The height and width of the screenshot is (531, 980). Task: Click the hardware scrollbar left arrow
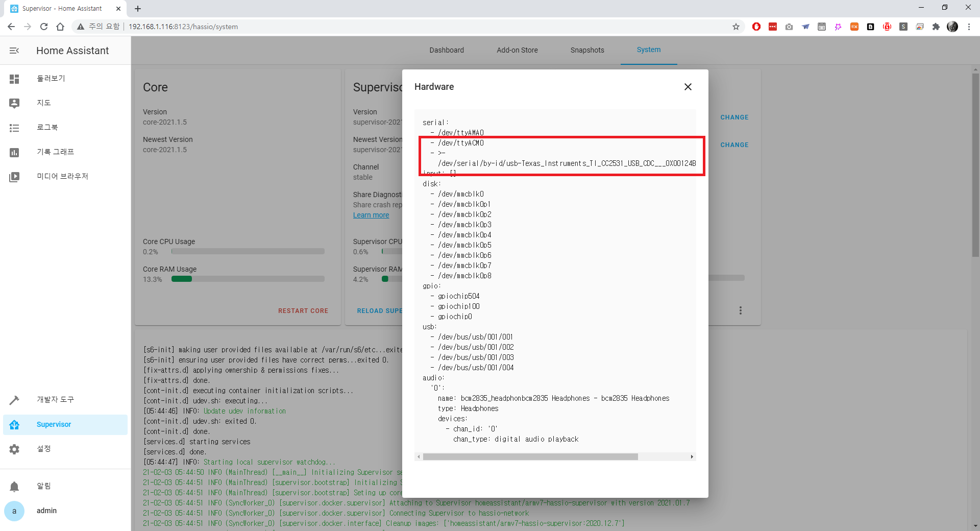click(x=419, y=457)
